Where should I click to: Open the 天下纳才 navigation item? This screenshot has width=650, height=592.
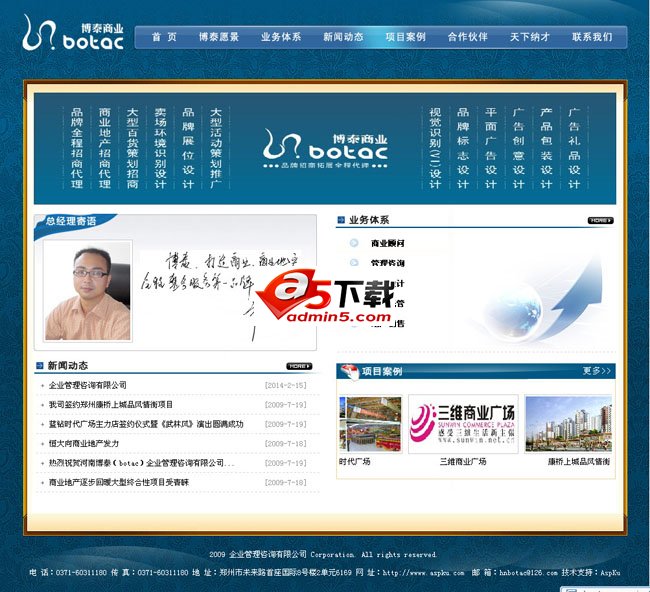530,37
